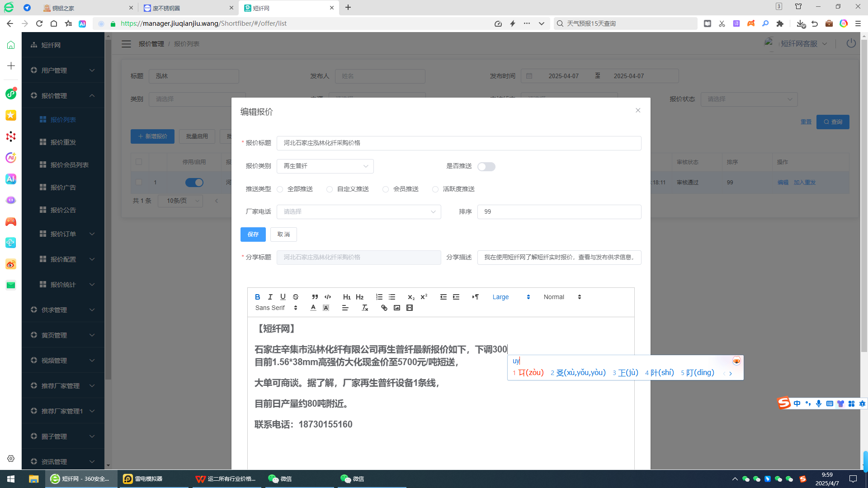
Task: Select the 全部推送 radio option
Action: coord(280,189)
